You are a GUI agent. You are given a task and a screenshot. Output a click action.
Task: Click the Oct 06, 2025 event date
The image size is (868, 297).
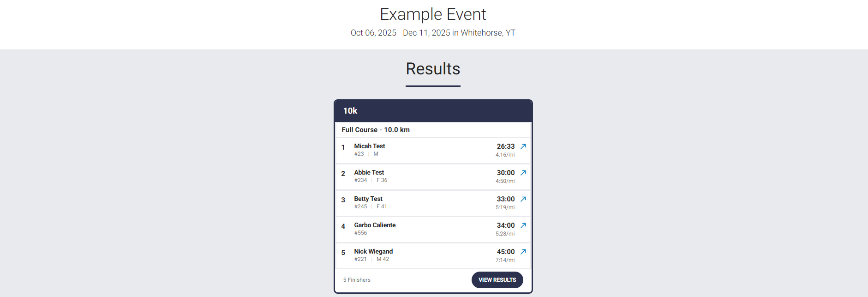(x=373, y=33)
